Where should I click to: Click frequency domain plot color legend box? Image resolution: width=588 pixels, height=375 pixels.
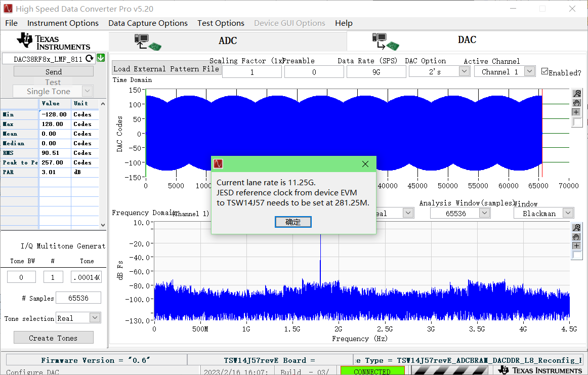point(577,256)
